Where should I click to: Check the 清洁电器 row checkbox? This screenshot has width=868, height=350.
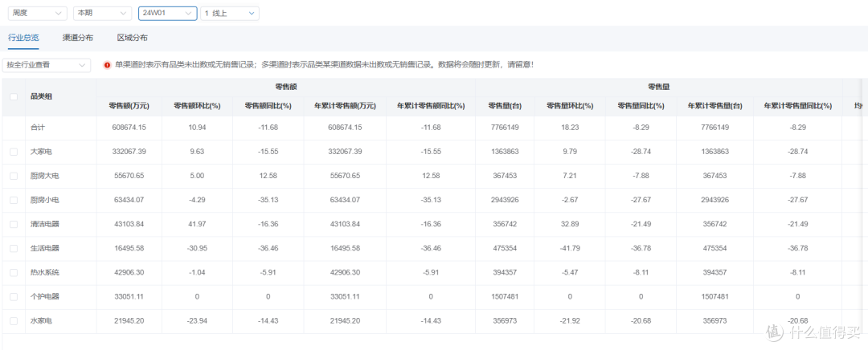tap(14, 224)
